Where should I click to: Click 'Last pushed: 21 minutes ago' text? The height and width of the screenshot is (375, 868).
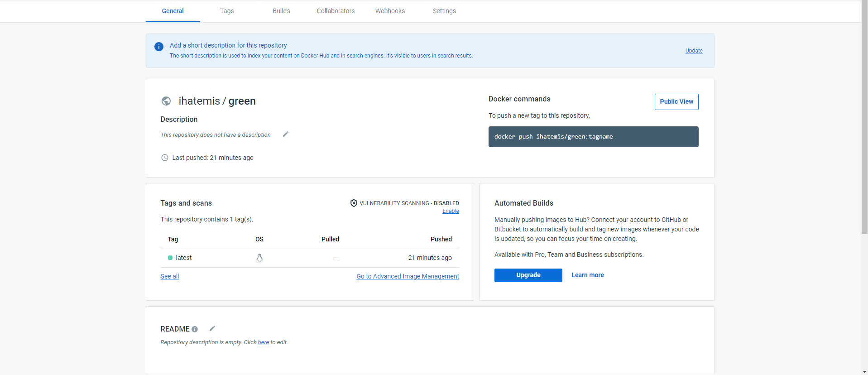pyautogui.click(x=213, y=158)
